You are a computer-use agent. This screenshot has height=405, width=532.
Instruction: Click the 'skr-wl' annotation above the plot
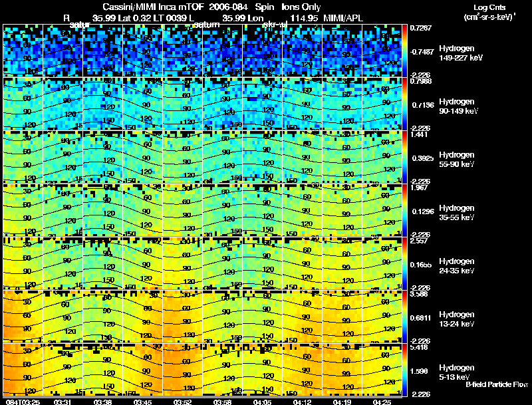[x=275, y=25]
